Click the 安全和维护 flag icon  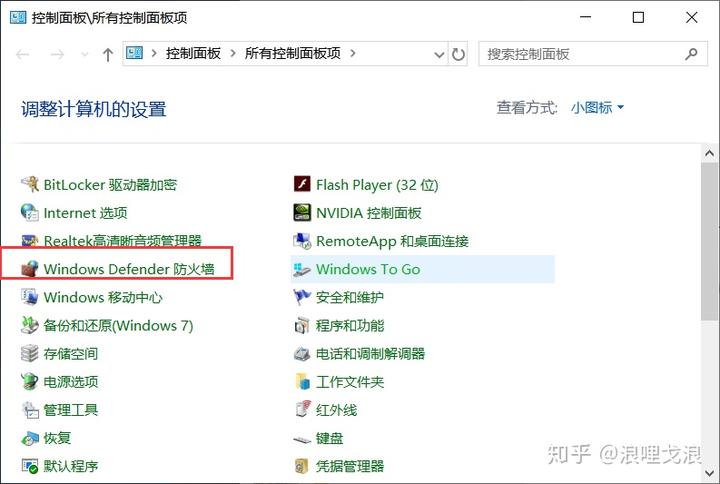tap(302, 297)
